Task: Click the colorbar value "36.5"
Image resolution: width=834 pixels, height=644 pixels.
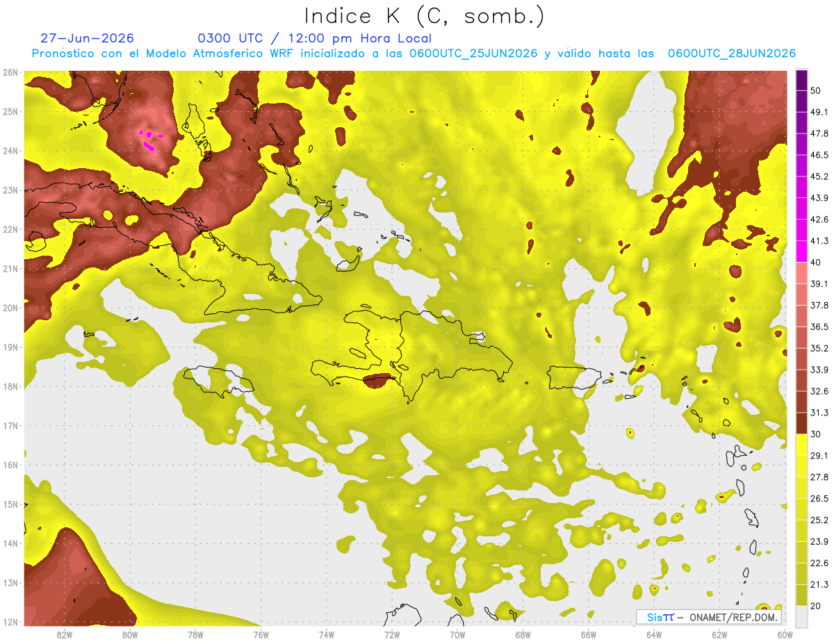Action: tap(819, 327)
